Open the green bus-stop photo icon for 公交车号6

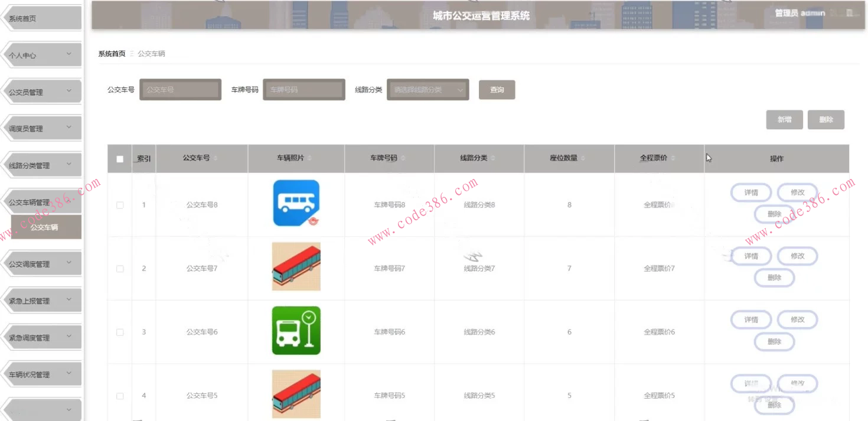tap(296, 330)
